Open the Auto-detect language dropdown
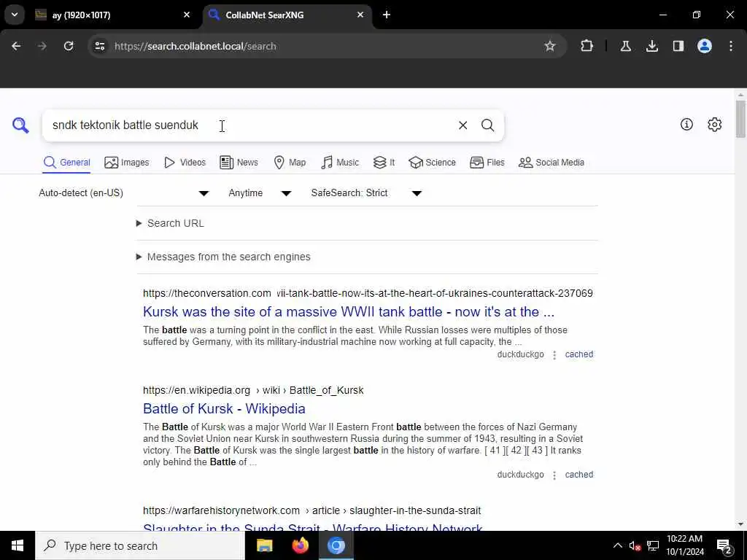This screenshot has width=747, height=560. [124, 192]
